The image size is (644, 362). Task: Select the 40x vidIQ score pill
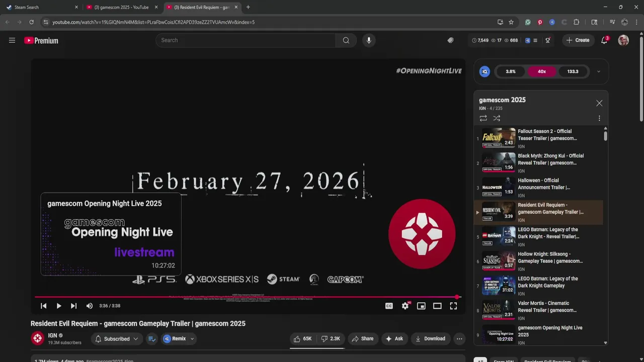pos(542,71)
